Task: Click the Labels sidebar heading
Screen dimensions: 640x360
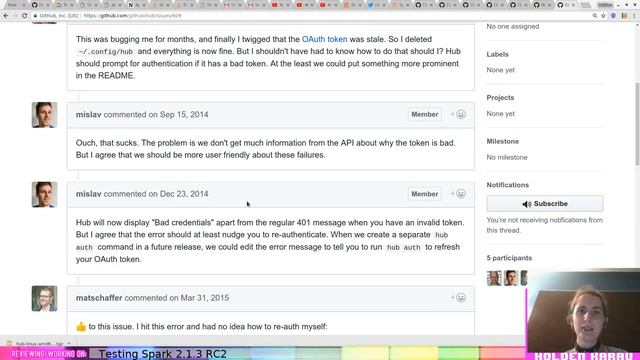Action: (x=497, y=54)
